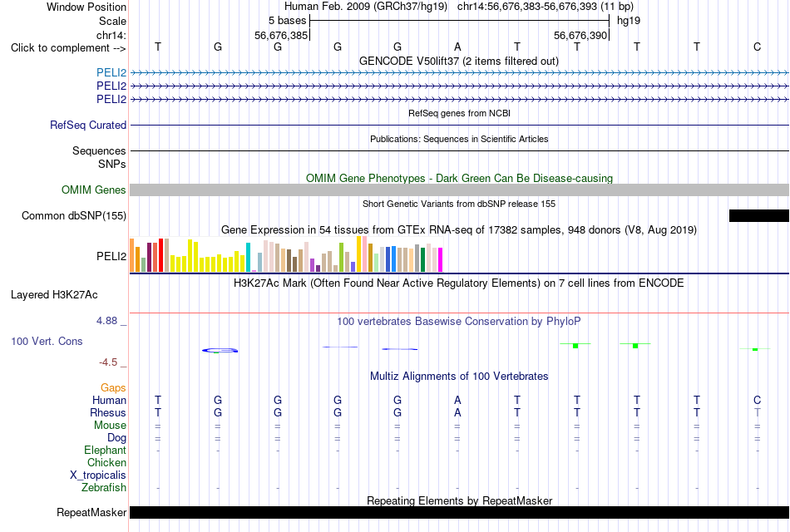The image size is (790, 532).
Task: Click the orange 'Gaps' label
Action: (113, 387)
